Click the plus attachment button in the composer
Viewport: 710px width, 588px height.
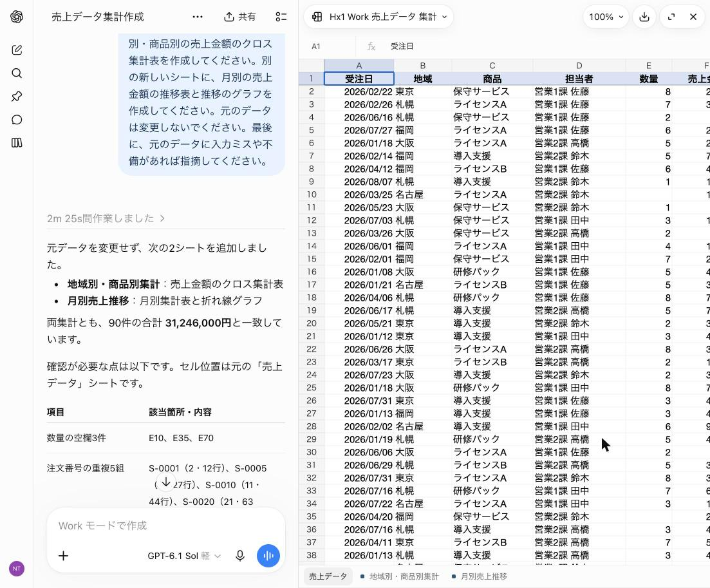pos(63,556)
